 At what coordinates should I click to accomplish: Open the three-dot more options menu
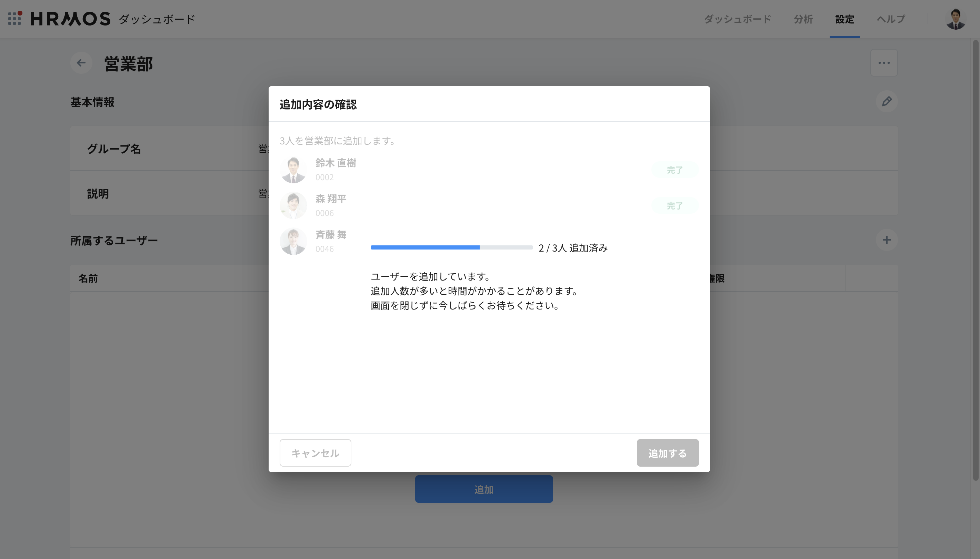tap(883, 63)
